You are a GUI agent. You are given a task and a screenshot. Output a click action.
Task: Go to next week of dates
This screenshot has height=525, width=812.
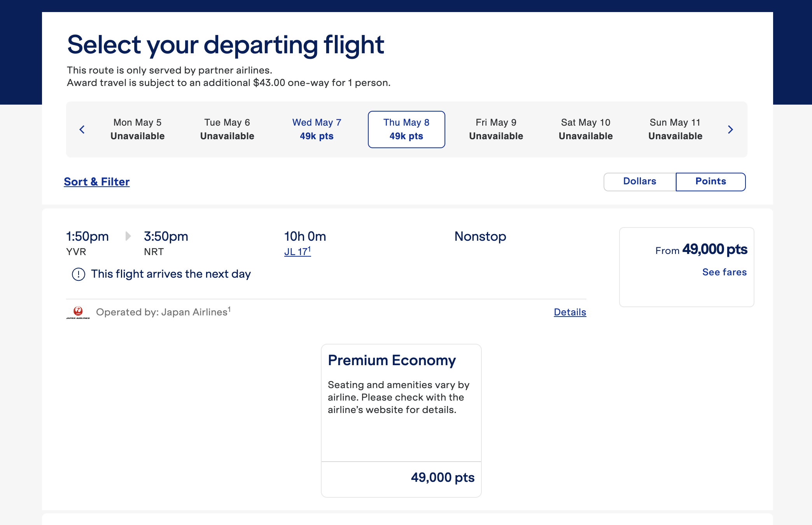[x=730, y=129]
